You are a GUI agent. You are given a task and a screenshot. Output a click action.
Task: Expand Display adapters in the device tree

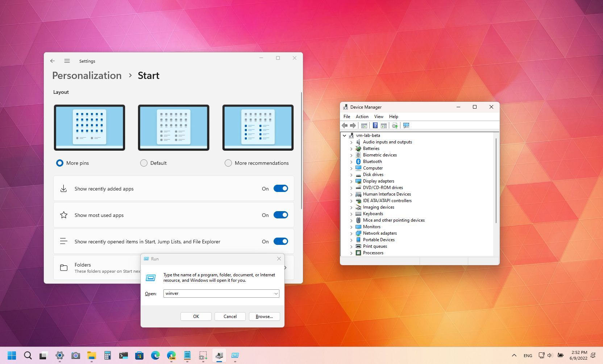coord(351,181)
